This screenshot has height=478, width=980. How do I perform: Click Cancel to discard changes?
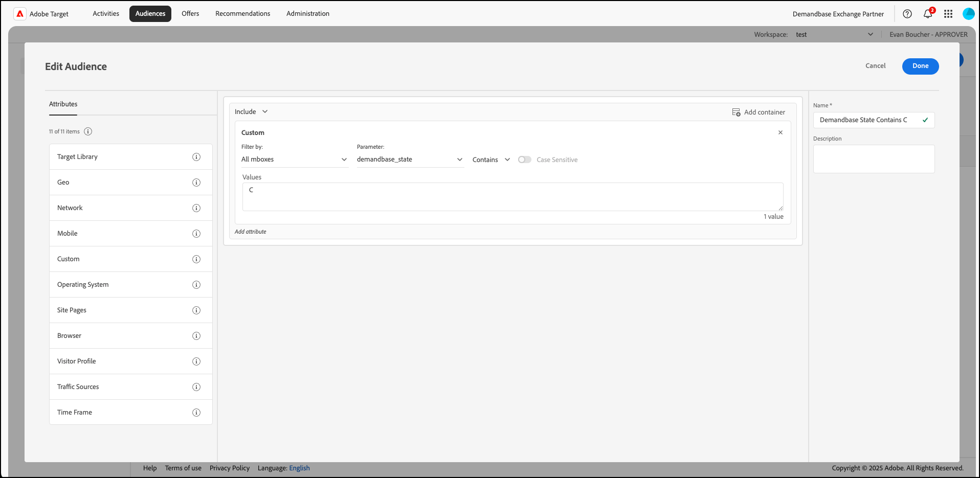point(875,66)
